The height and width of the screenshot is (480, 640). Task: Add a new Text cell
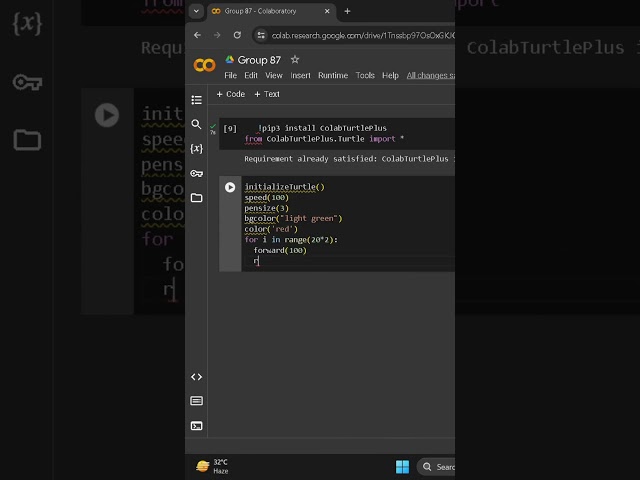click(267, 94)
